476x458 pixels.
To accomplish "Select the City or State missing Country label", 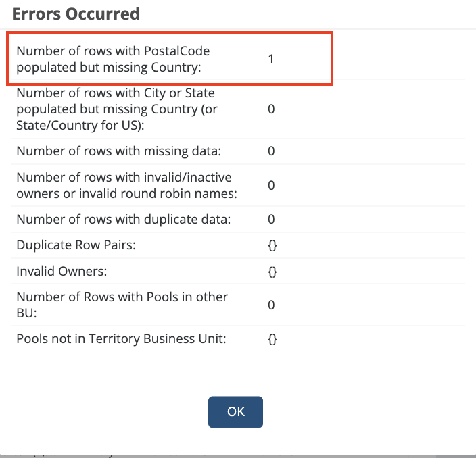I will pyautogui.click(x=116, y=109).
